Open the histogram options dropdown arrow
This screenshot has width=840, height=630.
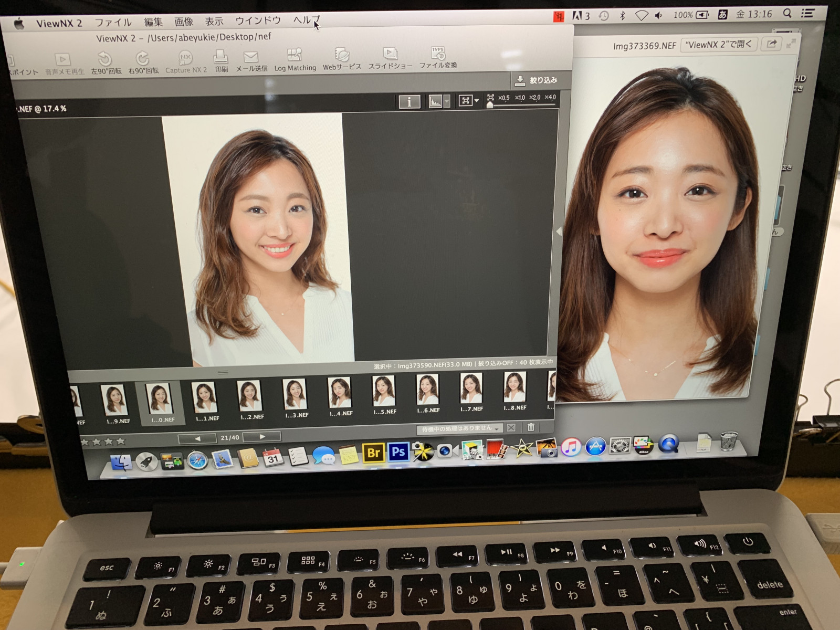point(447,101)
